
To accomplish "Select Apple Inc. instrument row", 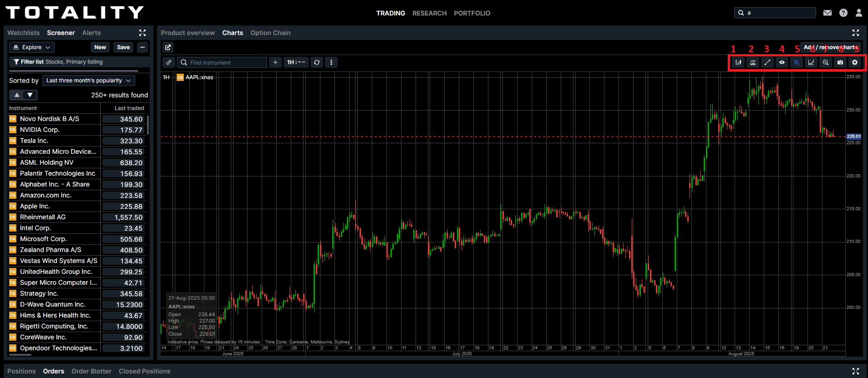I will [x=77, y=206].
